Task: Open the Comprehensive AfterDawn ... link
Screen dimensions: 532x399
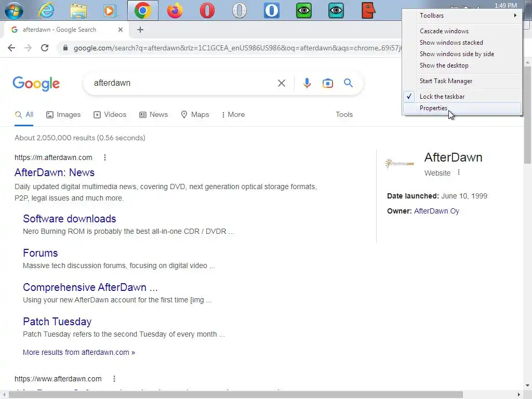Action: coord(90,287)
